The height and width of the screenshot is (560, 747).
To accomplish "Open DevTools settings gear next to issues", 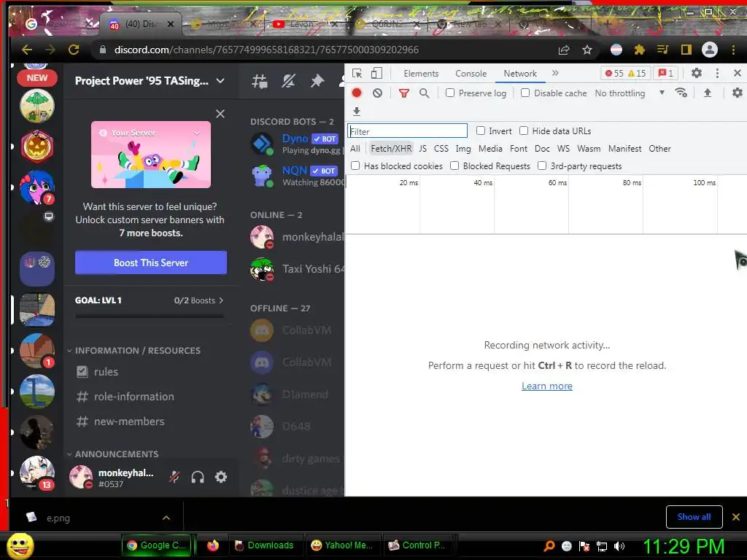I will click(x=697, y=73).
